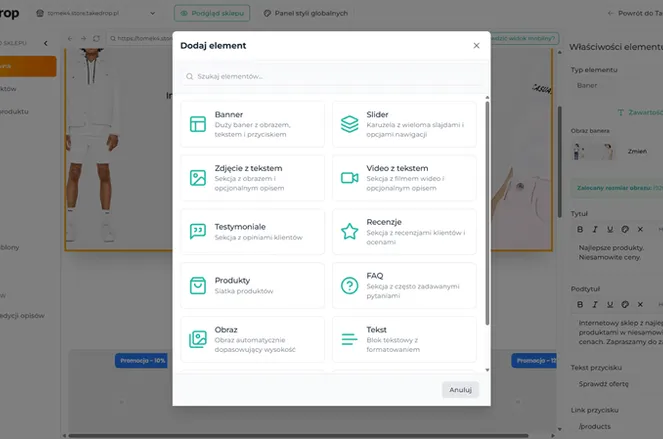This screenshot has width=663, height=439.
Task: Choose the Tekst text block icon
Action: (349, 339)
